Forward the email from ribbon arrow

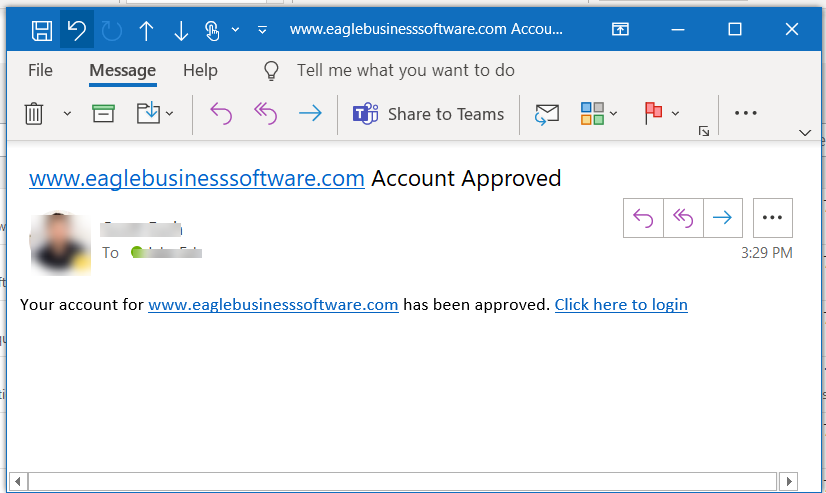coord(310,114)
